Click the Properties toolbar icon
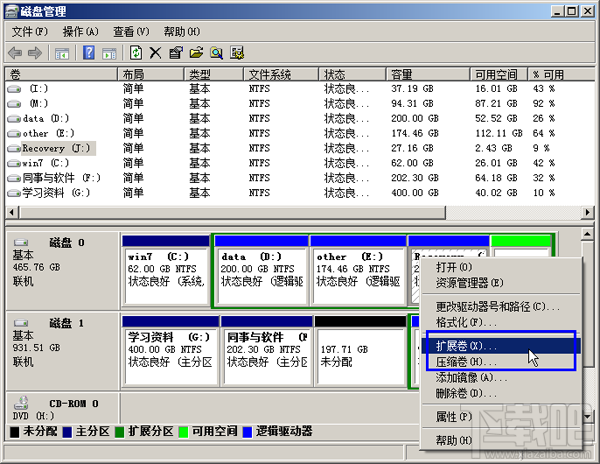 (175, 52)
